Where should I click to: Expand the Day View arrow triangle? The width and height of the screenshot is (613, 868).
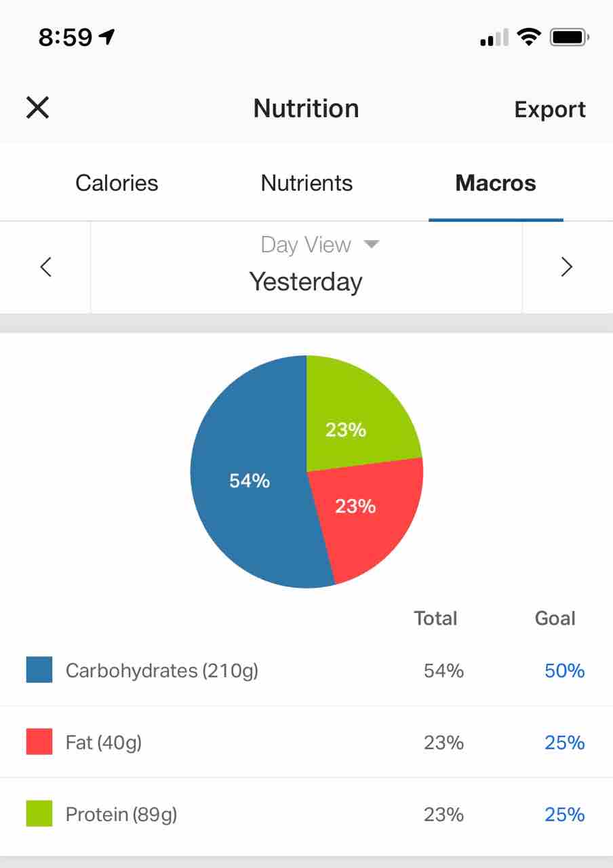[371, 244]
